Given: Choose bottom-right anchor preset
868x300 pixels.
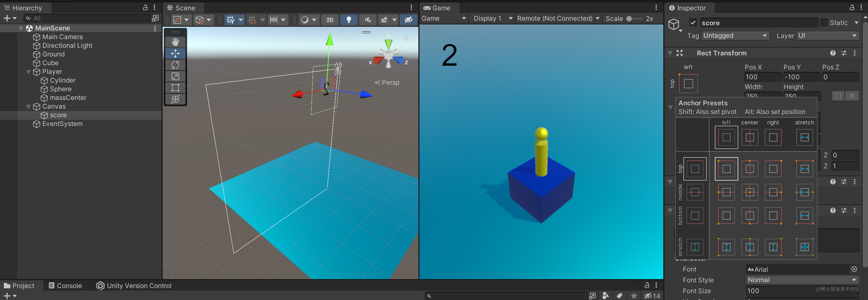Looking at the screenshot, I should (773, 216).
